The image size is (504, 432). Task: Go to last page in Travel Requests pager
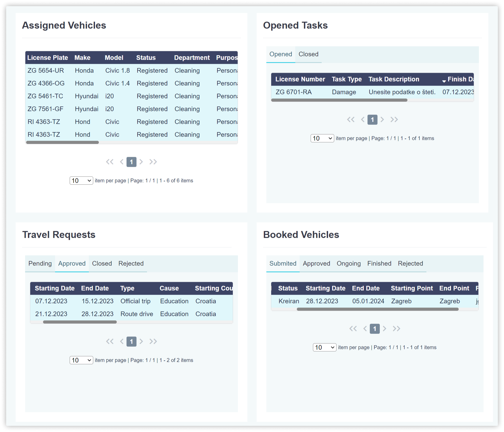pos(153,342)
